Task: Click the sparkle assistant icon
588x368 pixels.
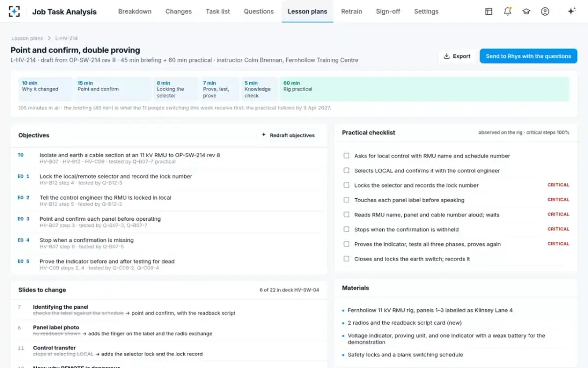Action: 571,11
